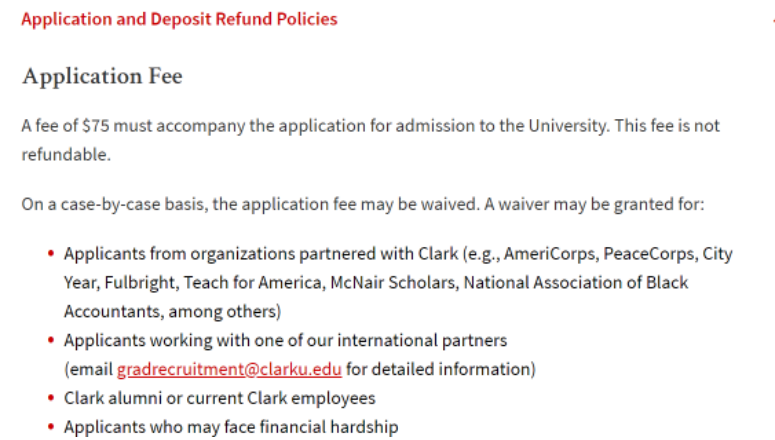
Task: Click the "for detailed information" text
Action: 441,369
